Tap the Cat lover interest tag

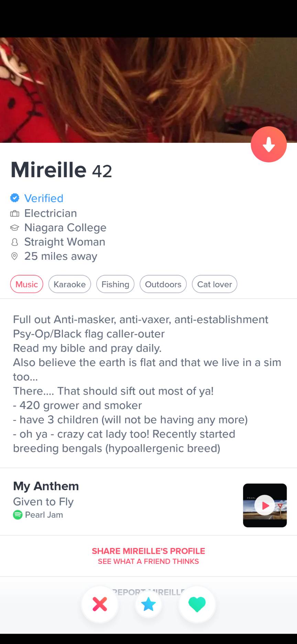(x=214, y=284)
